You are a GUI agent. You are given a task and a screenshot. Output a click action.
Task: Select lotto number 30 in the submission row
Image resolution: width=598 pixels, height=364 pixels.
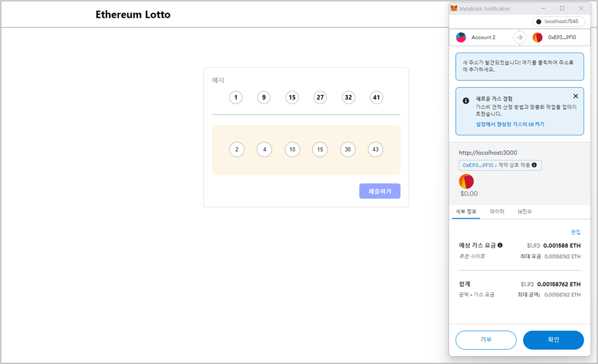click(347, 149)
